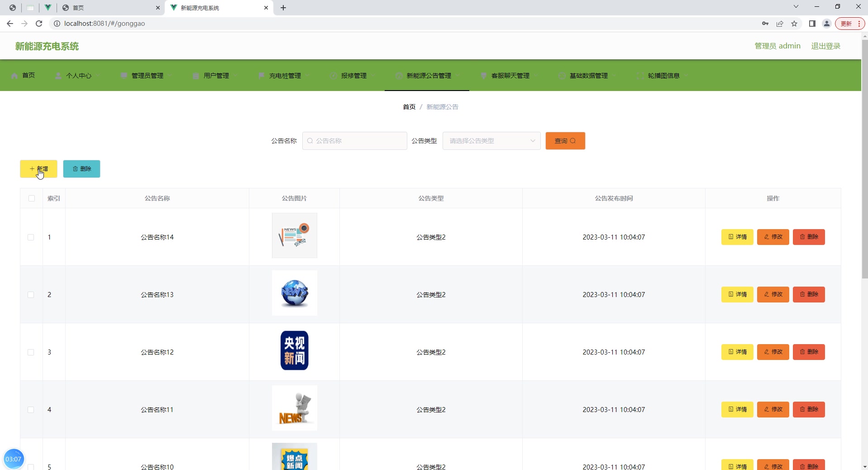The image size is (868, 470).
Task: Open the 个人中心 menu
Action: click(x=78, y=76)
